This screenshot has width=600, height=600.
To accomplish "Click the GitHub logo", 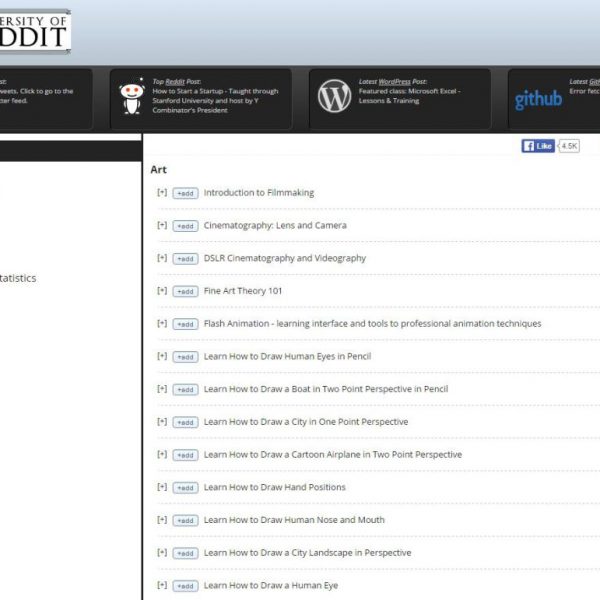I will 538,100.
